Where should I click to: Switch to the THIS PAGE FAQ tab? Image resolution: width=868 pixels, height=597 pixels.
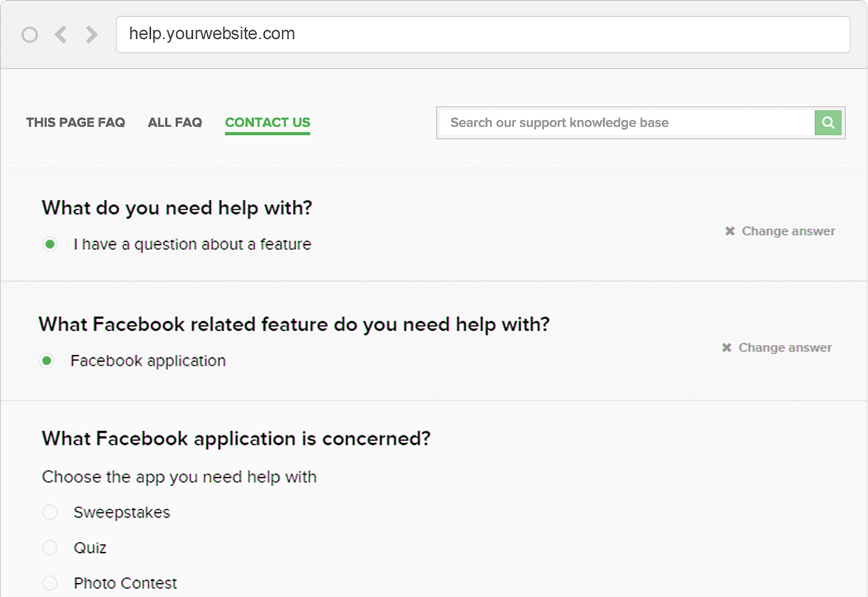75,123
